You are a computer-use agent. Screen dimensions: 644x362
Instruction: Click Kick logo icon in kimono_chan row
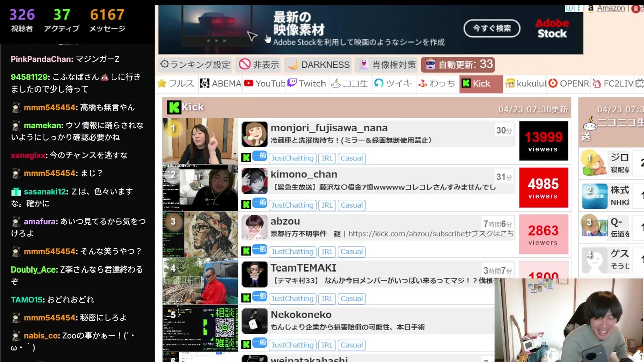[246, 205]
